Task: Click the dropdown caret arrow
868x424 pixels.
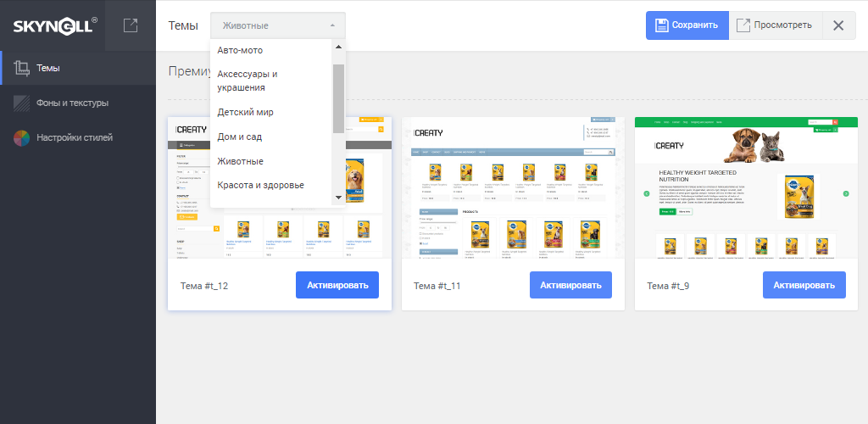Action: [332, 25]
